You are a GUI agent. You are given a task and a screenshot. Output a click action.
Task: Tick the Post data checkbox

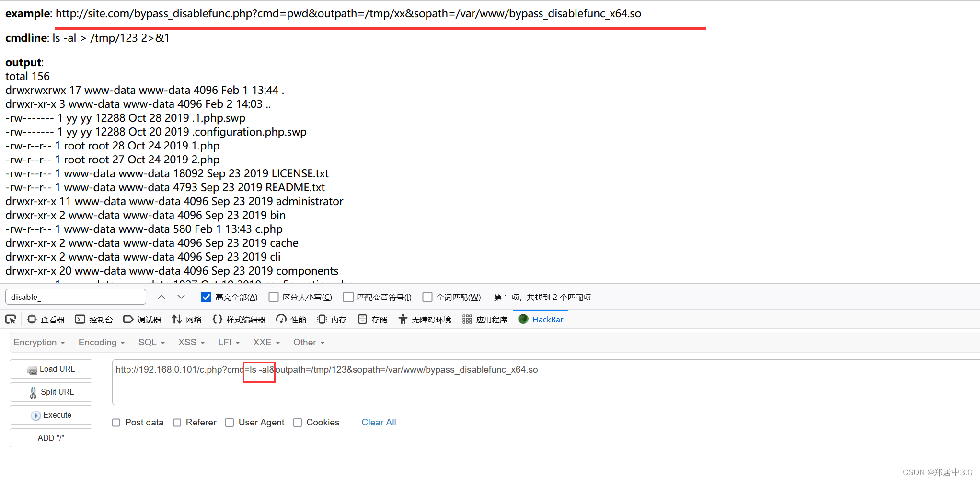[x=116, y=423]
